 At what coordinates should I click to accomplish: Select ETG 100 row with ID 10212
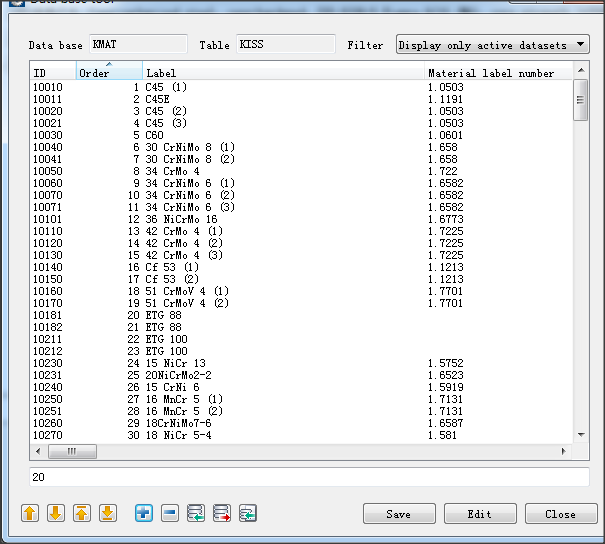coord(301,351)
